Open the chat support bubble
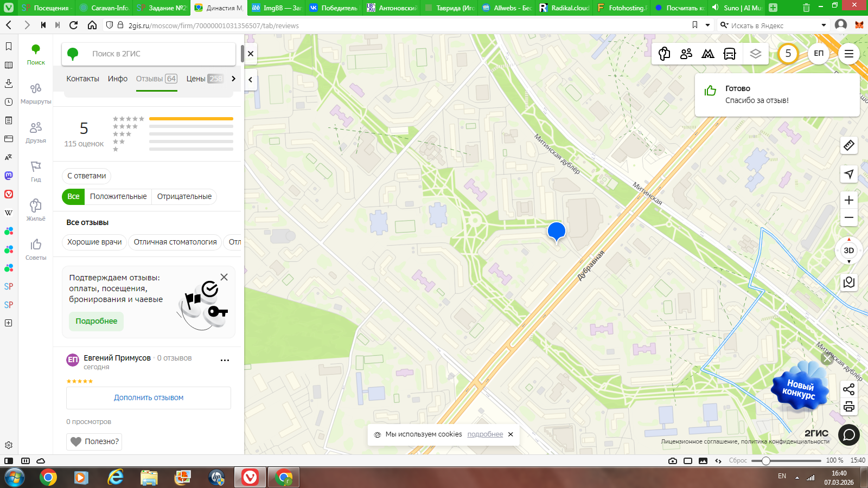The height and width of the screenshot is (488, 868). [849, 435]
